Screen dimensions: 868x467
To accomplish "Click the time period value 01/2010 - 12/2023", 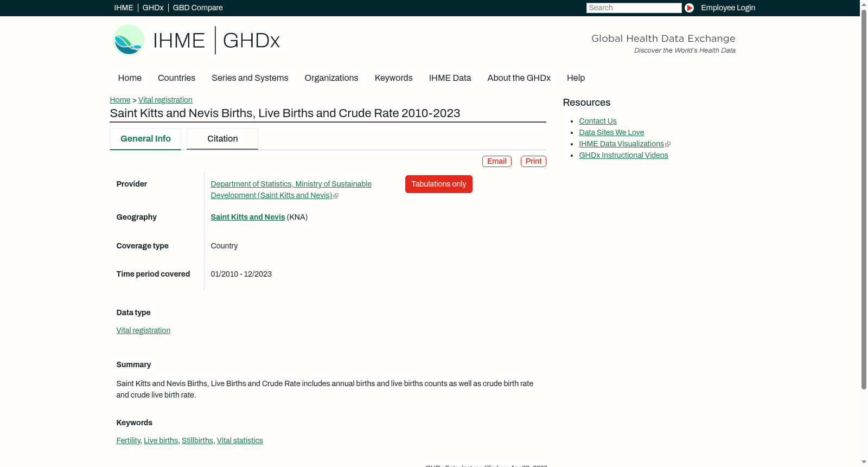I will pos(241,274).
